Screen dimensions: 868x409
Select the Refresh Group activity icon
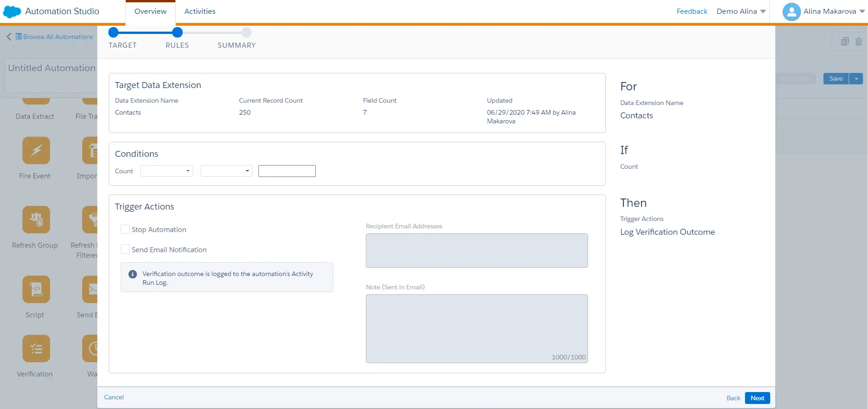tap(36, 220)
